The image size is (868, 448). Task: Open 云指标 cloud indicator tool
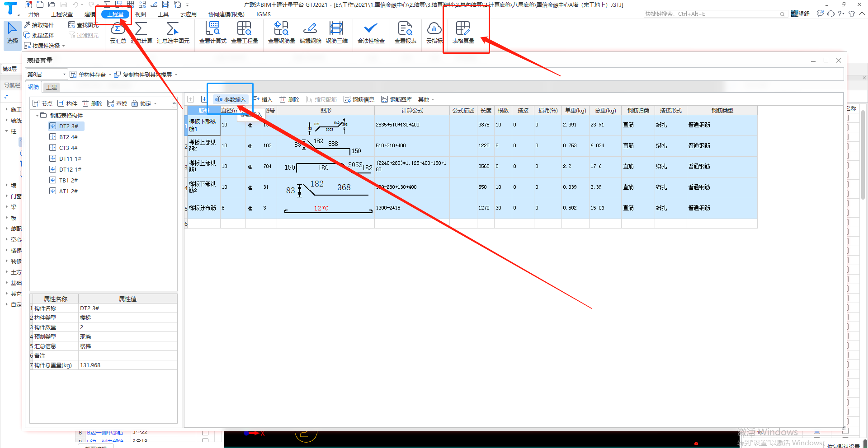pos(434,33)
